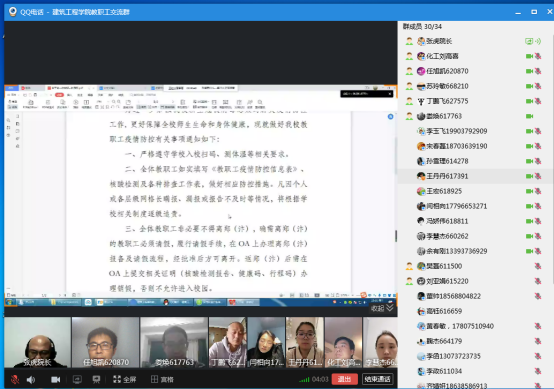Select the 张虎院长 video thumbnail
The height and width of the screenshot is (389, 554).
click(37, 342)
